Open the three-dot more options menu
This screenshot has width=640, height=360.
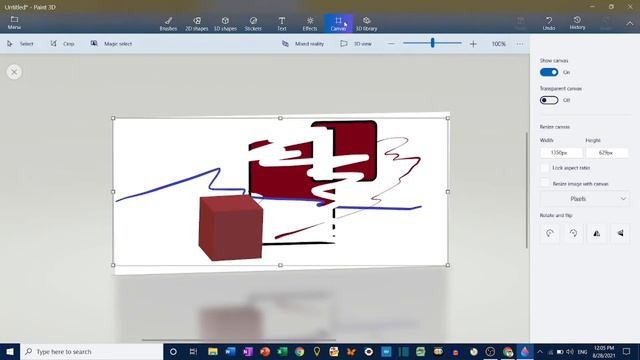point(520,44)
